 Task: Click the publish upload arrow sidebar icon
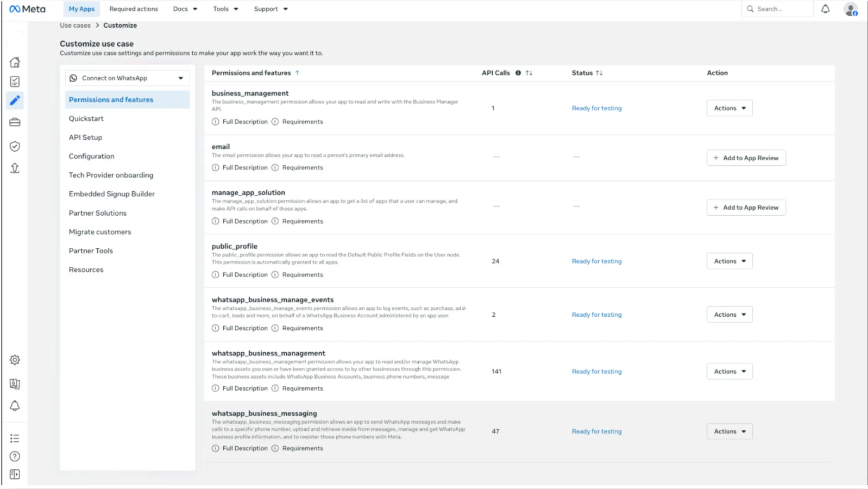(15, 168)
